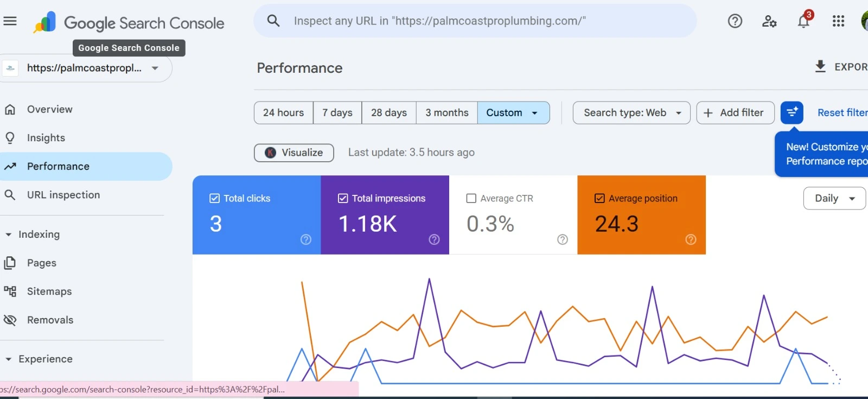The image size is (868, 399).
Task: Click help icon on Average CTR card
Action: [563, 239]
